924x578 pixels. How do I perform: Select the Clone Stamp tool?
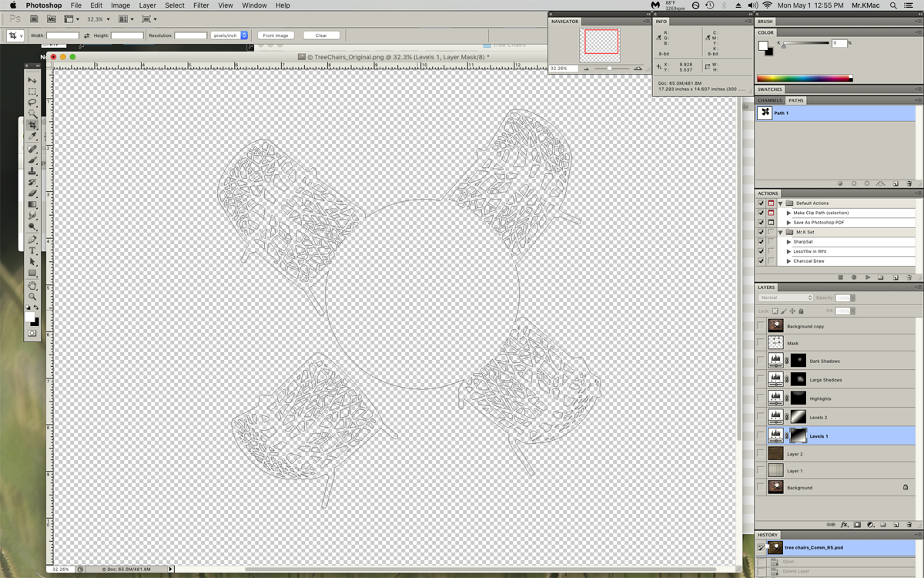[x=32, y=171]
